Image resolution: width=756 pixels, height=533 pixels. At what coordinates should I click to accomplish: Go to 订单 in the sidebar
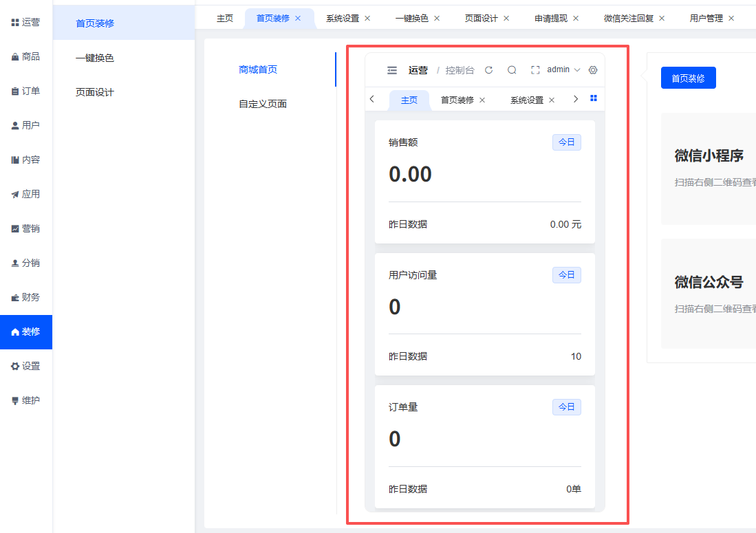click(x=26, y=91)
